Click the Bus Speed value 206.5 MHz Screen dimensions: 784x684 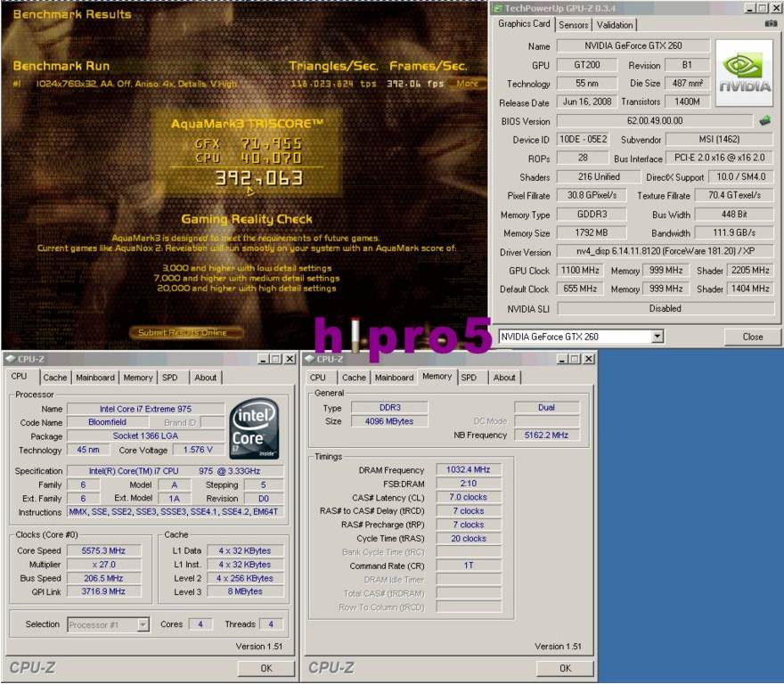pos(103,578)
